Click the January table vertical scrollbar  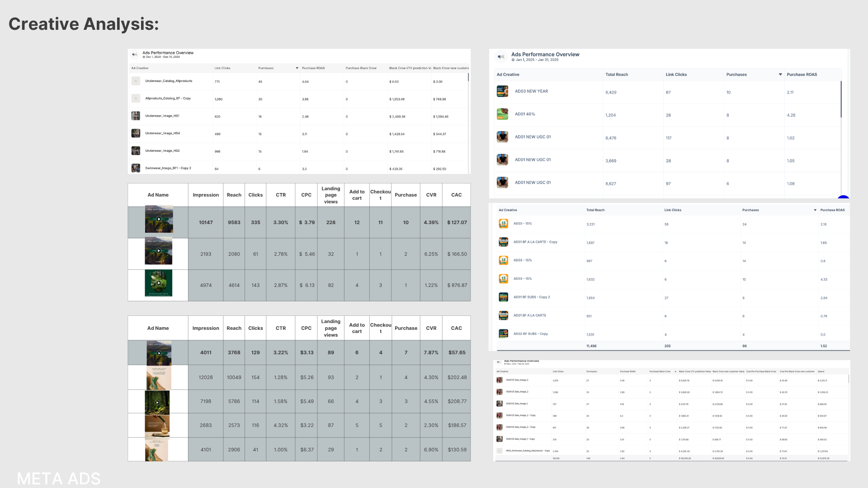pos(841,99)
